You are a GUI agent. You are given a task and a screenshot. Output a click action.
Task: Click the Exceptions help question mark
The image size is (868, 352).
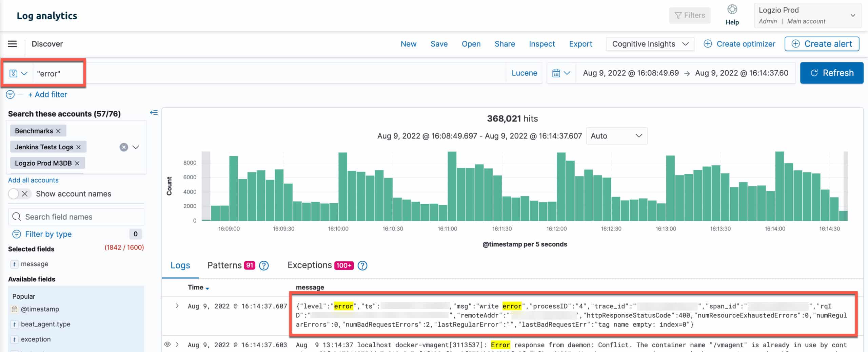tap(362, 265)
